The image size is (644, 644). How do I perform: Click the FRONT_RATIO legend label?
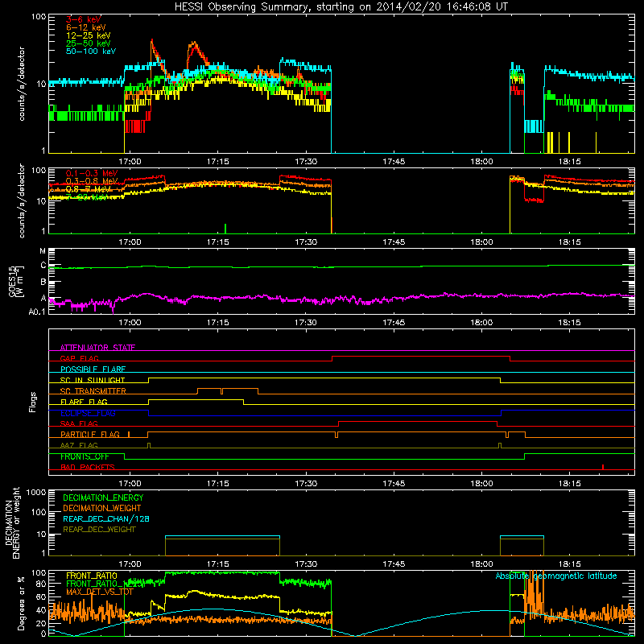pos(92,576)
